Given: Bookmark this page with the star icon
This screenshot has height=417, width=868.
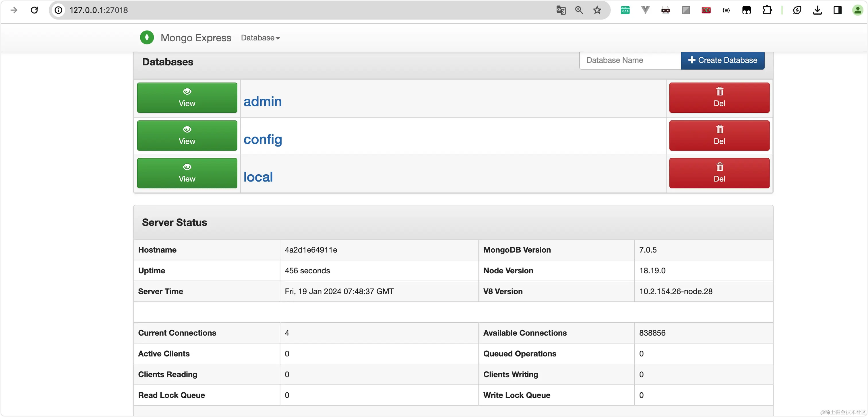Looking at the screenshot, I should [597, 10].
